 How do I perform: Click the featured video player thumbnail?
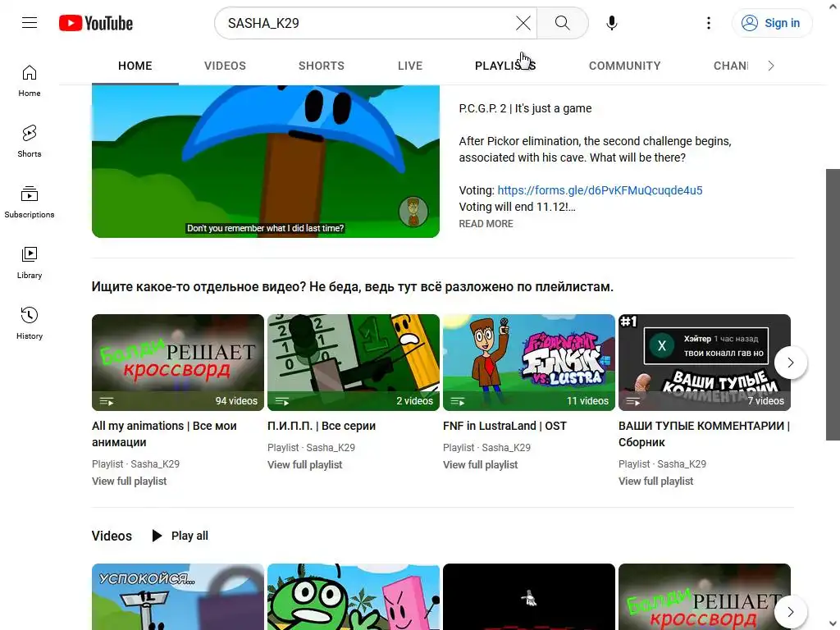[266, 161]
